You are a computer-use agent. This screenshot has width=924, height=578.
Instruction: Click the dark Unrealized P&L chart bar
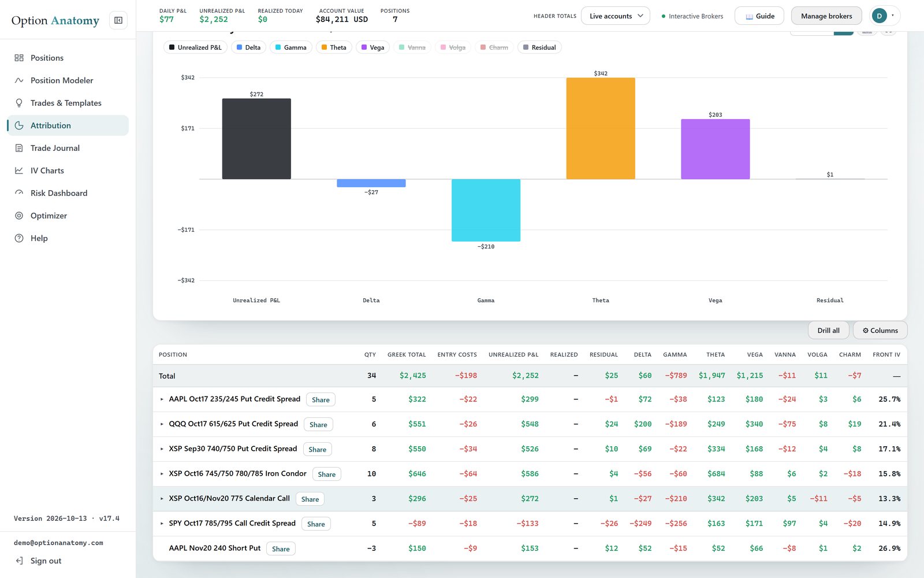pos(256,139)
